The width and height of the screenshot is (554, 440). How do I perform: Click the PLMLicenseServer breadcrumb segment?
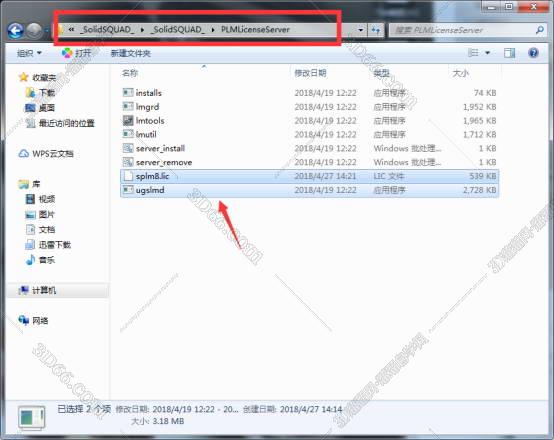click(x=255, y=30)
